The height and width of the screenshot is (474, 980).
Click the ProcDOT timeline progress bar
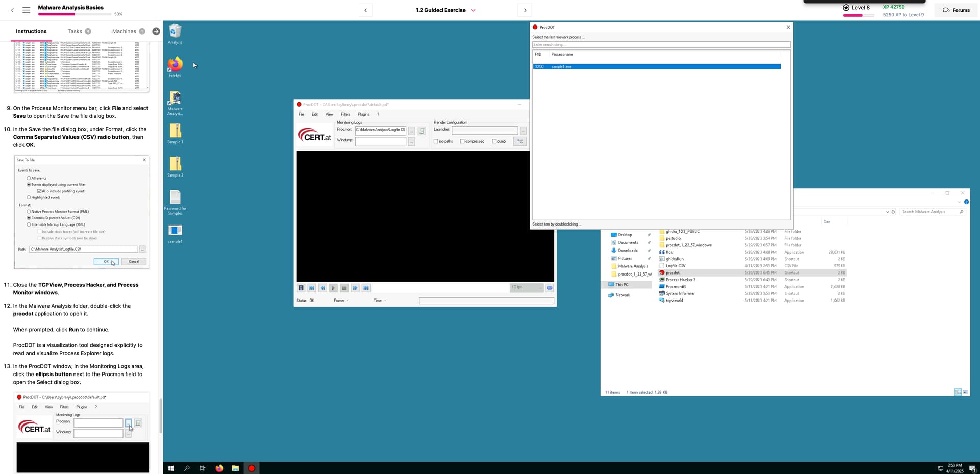coord(486,301)
